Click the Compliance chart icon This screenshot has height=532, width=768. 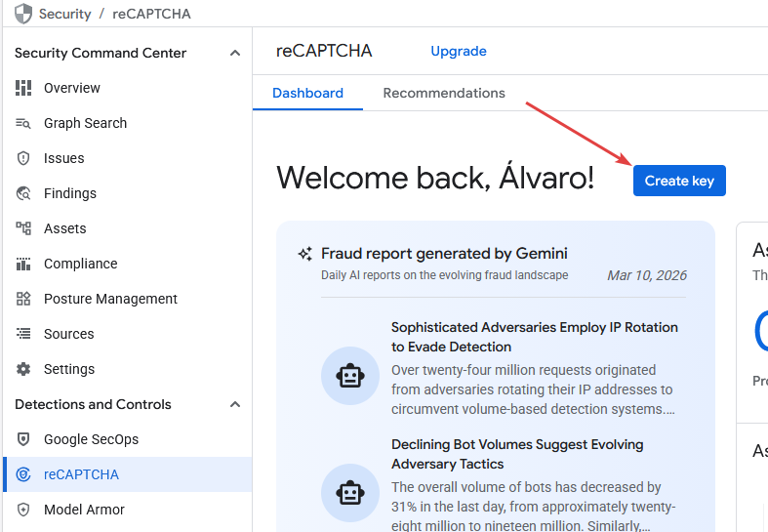24,264
